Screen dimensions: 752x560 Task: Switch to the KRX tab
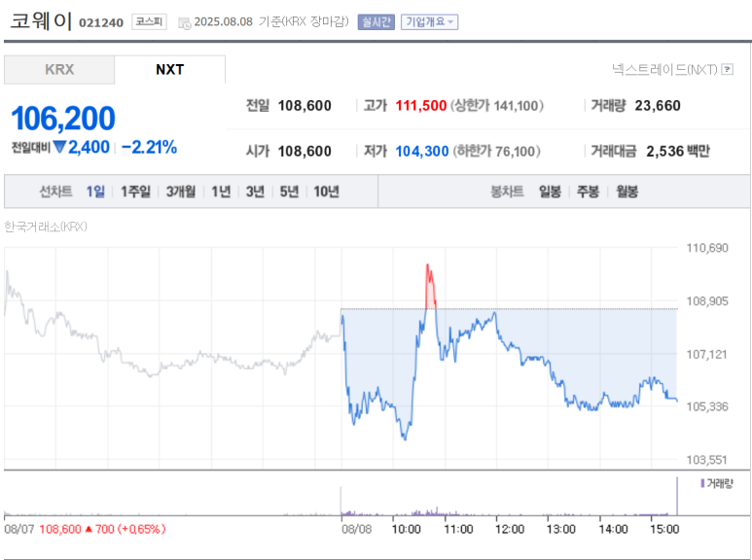click(59, 70)
